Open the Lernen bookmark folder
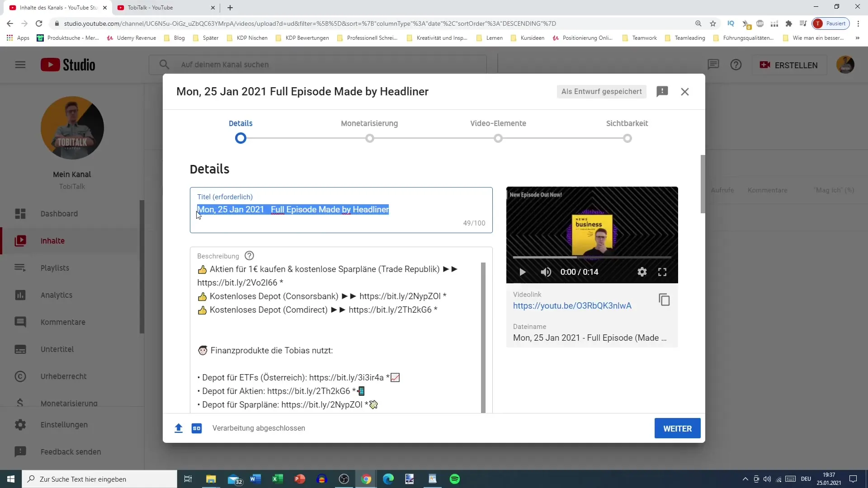Image resolution: width=868 pixels, height=488 pixels. coord(490,38)
